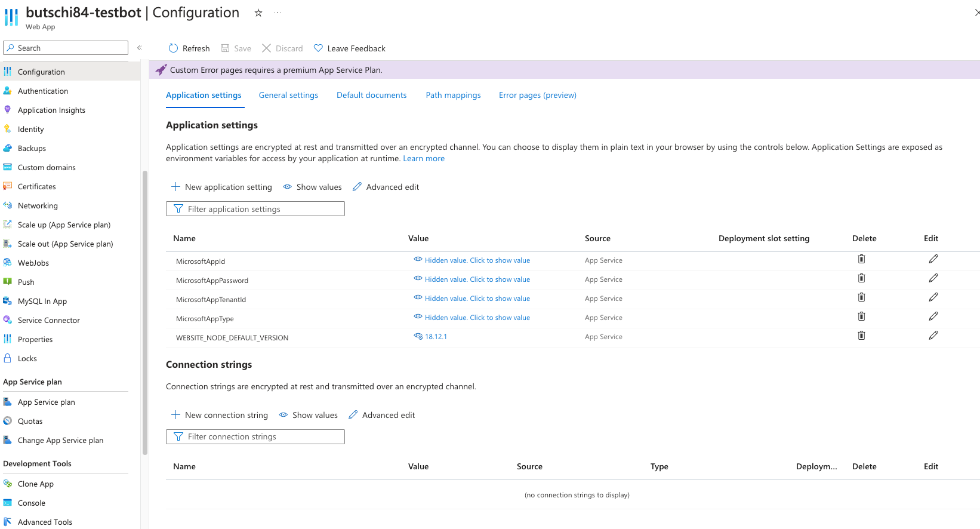Image resolution: width=980 pixels, height=529 pixels.
Task: Open Quotas in the sidebar
Action: point(30,421)
